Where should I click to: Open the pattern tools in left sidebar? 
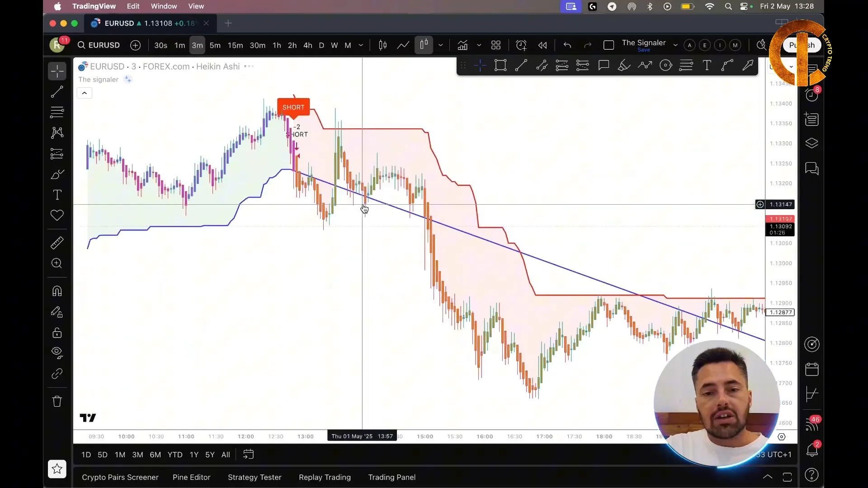tap(57, 132)
